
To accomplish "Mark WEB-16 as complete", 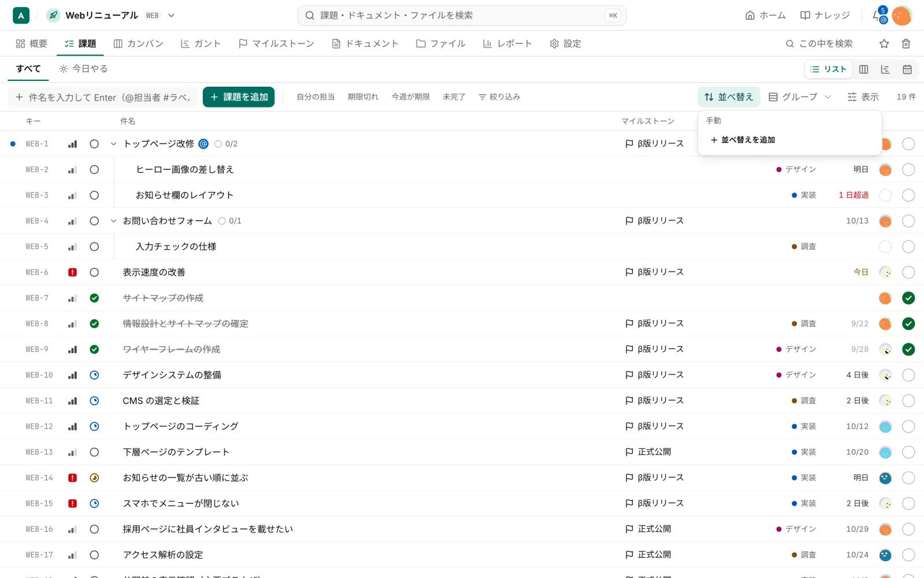I will click(908, 529).
